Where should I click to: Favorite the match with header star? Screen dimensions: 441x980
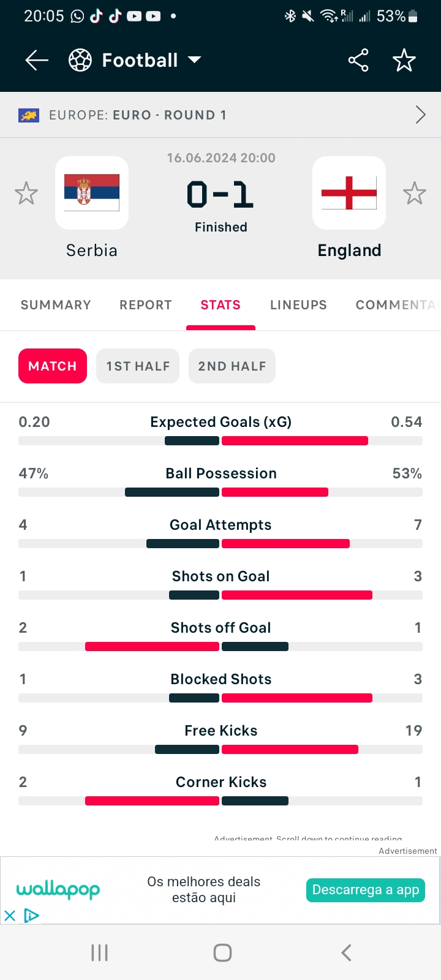[x=404, y=60]
